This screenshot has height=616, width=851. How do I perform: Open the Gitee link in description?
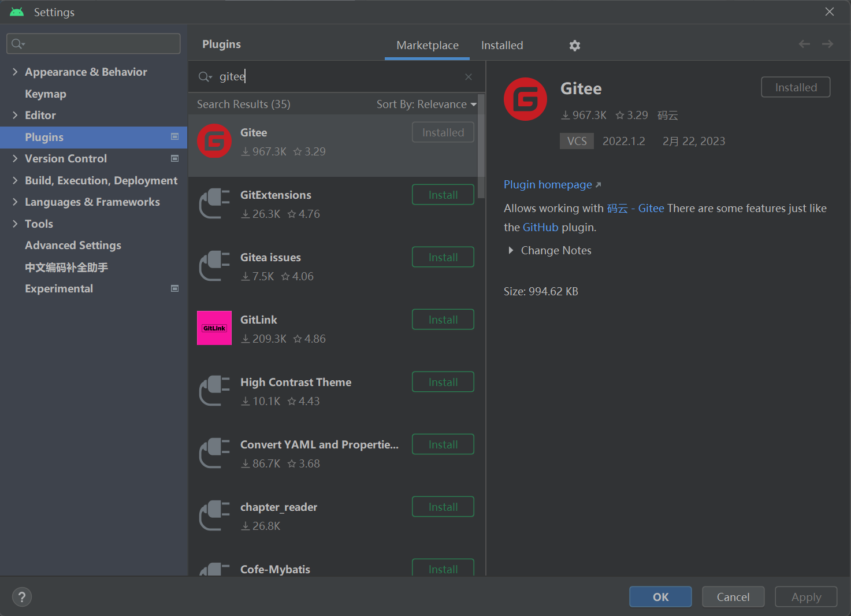coord(651,208)
